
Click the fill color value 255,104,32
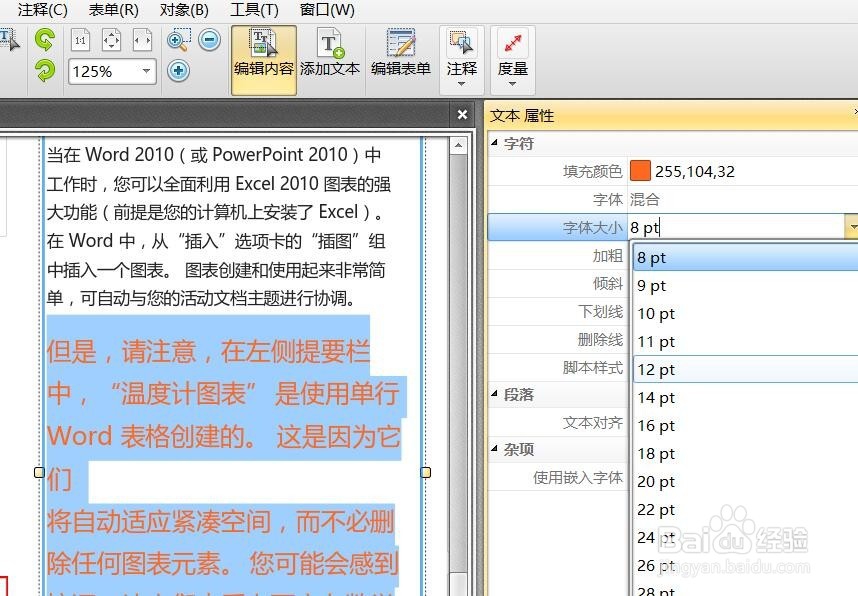(x=695, y=172)
